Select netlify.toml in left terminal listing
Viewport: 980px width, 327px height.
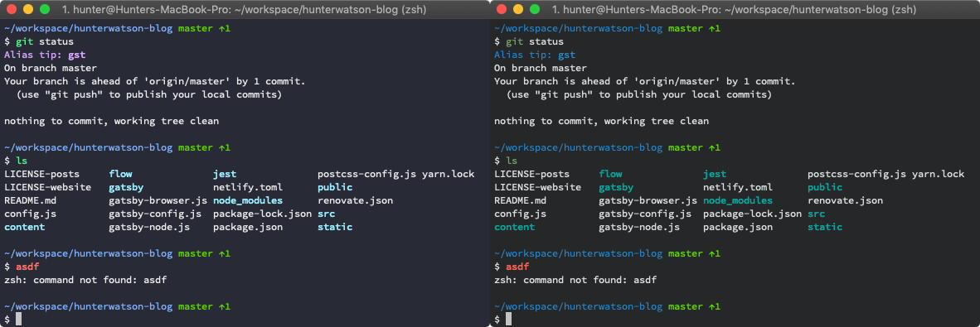pyautogui.click(x=248, y=187)
